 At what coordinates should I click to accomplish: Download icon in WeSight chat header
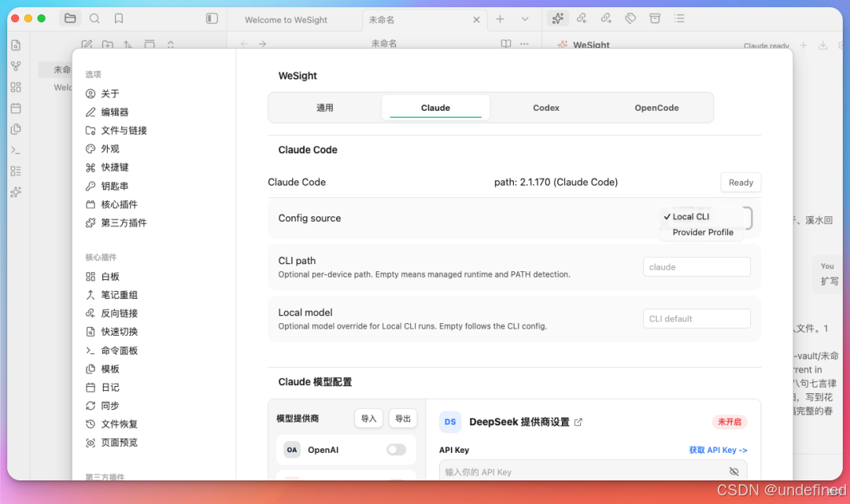[x=823, y=46]
